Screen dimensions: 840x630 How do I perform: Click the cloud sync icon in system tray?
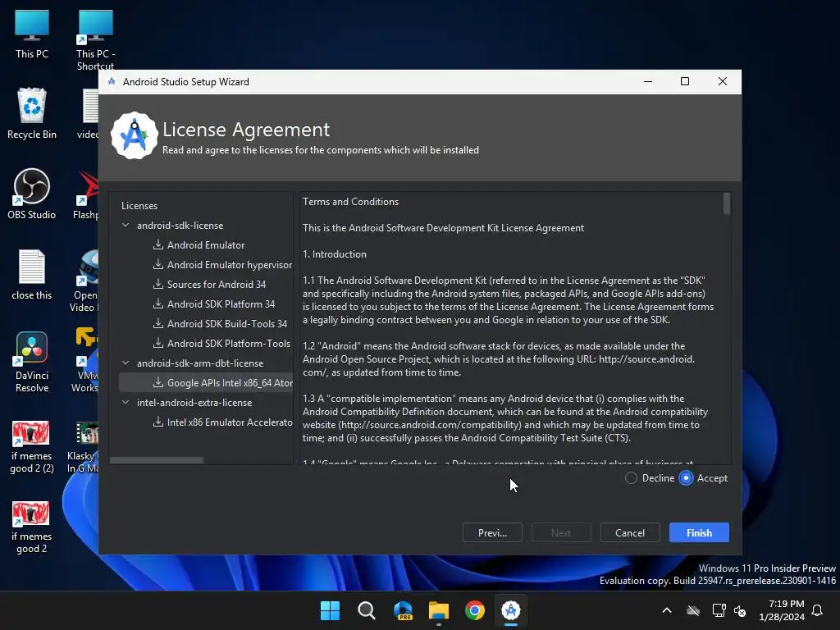pyautogui.click(x=693, y=610)
